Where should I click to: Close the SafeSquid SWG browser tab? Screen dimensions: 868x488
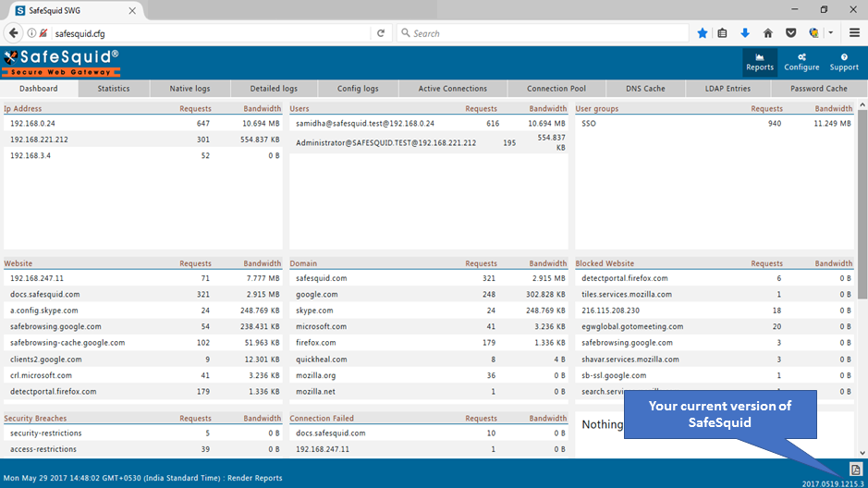(x=132, y=10)
